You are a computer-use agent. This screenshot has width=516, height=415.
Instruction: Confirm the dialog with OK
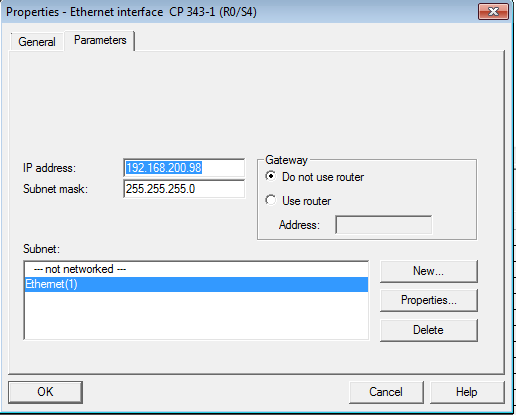pyautogui.click(x=45, y=392)
